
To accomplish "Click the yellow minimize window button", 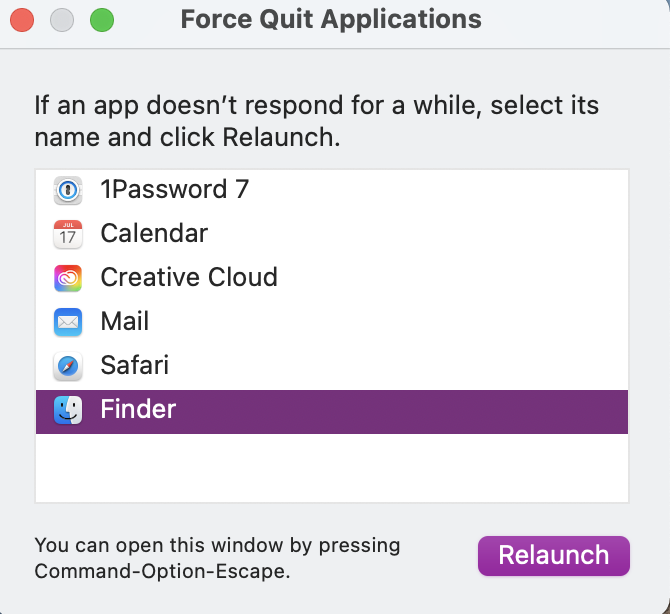I will (x=62, y=19).
